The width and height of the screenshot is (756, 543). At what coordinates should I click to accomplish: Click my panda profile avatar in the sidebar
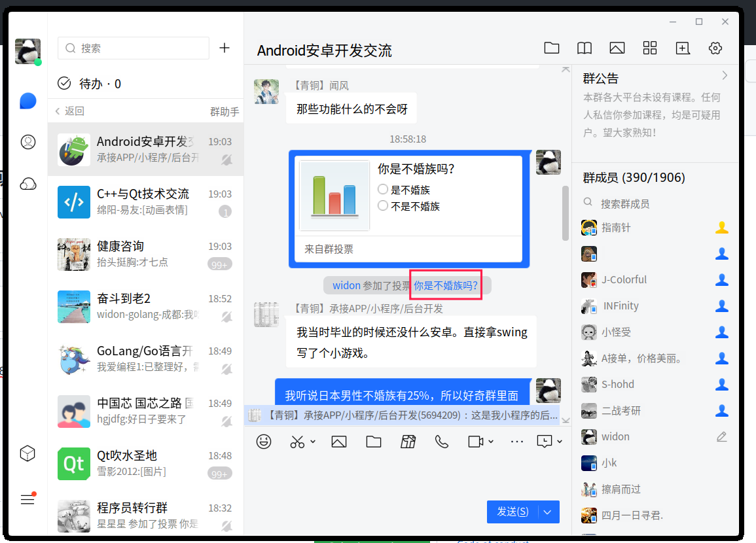27,51
